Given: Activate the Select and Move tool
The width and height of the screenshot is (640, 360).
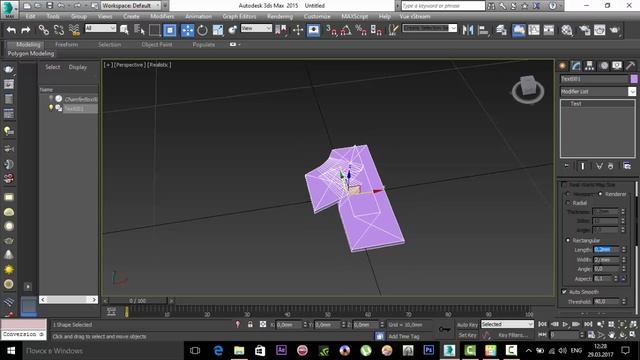Looking at the screenshot, I should coord(187,30).
